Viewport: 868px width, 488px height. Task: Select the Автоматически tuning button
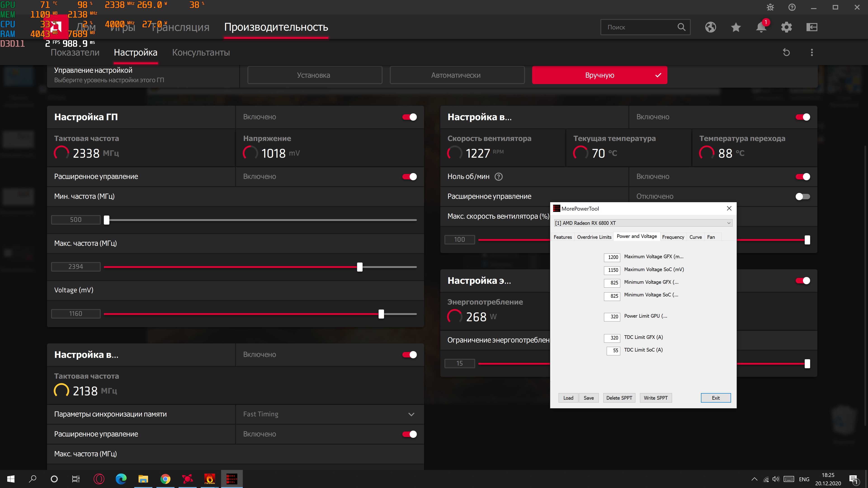coord(457,75)
